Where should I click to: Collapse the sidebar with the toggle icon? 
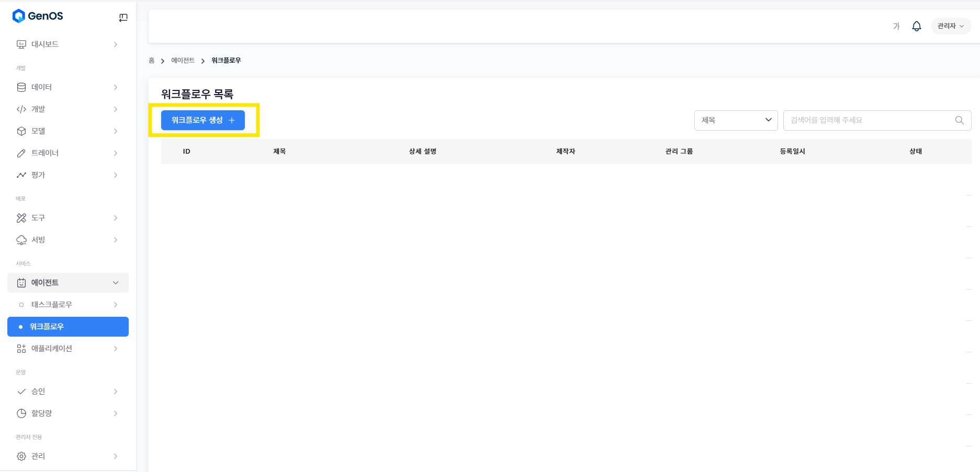(x=123, y=18)
